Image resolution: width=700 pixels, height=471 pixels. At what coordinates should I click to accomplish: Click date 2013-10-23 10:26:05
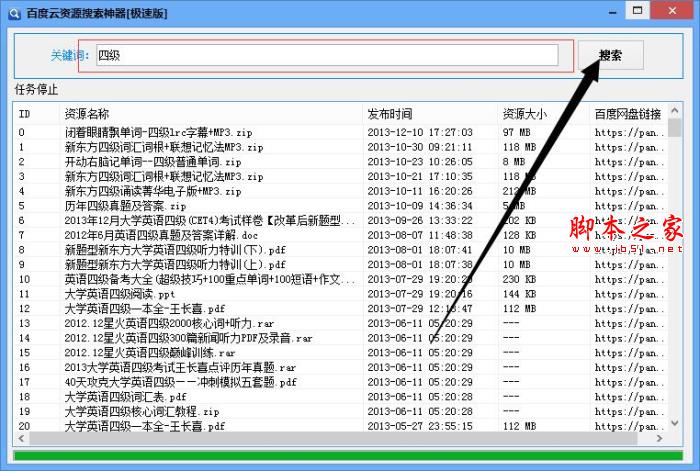420,162
